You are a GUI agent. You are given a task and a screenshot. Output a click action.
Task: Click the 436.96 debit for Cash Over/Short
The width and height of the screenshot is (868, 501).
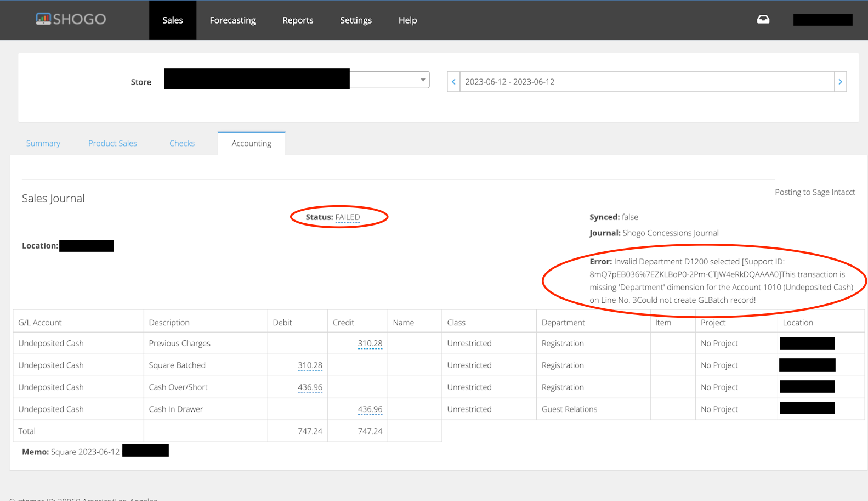coord(310,387)
